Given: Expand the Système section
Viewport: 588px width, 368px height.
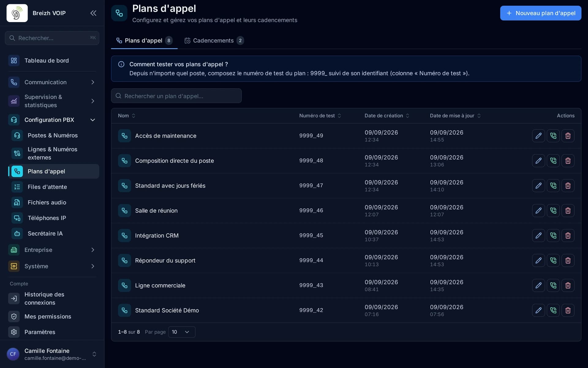Looking at the screenshot, I should pos(52,266).
